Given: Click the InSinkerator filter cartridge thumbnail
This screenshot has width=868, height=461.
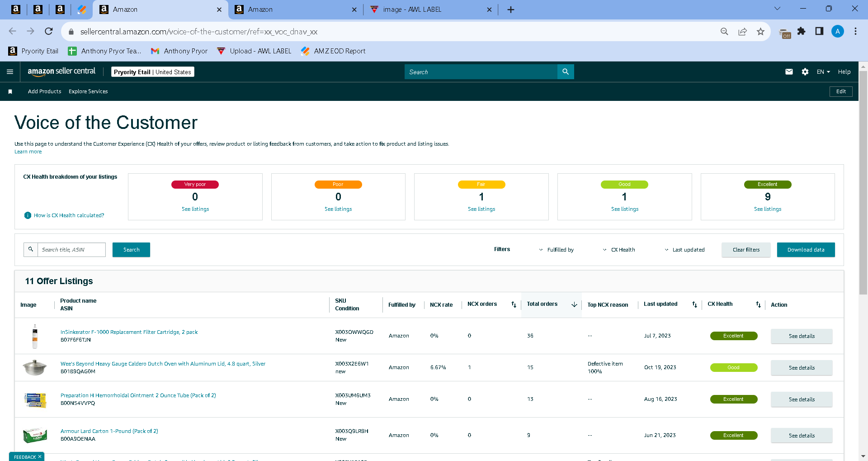Looking at the screenshot, I should click(35, 336).
